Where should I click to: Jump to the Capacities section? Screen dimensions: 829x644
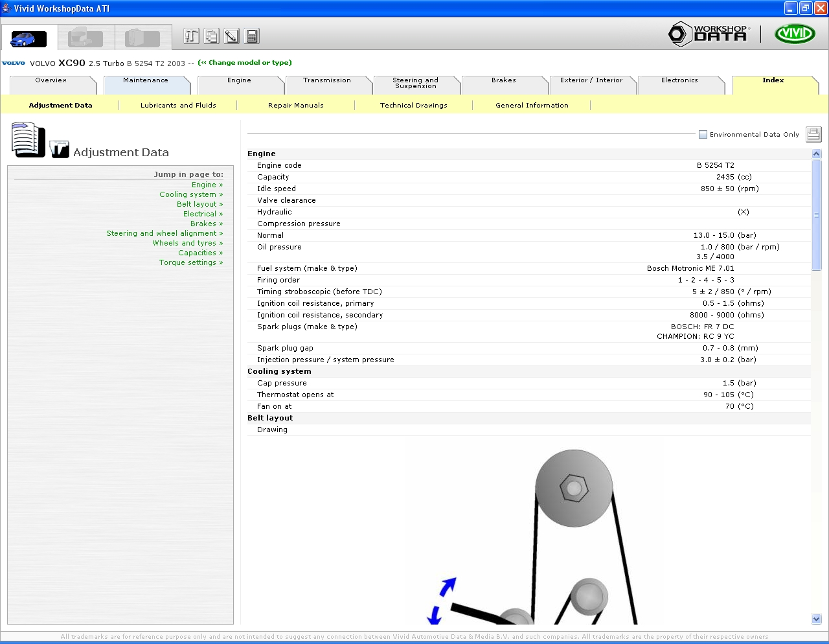201,253
